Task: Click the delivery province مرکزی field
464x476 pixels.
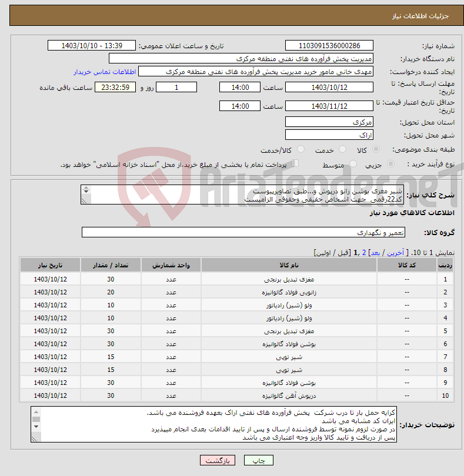Action: coord(329,122)
